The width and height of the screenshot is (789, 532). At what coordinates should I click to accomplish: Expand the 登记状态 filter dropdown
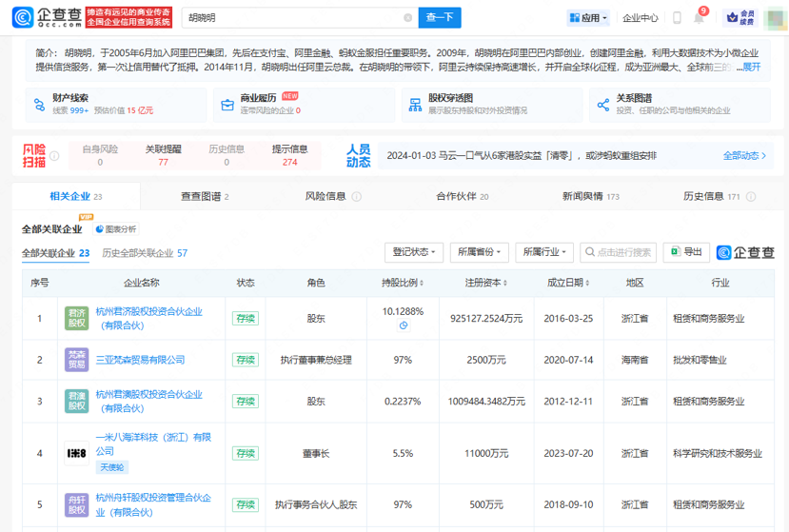tap(414, 252)
